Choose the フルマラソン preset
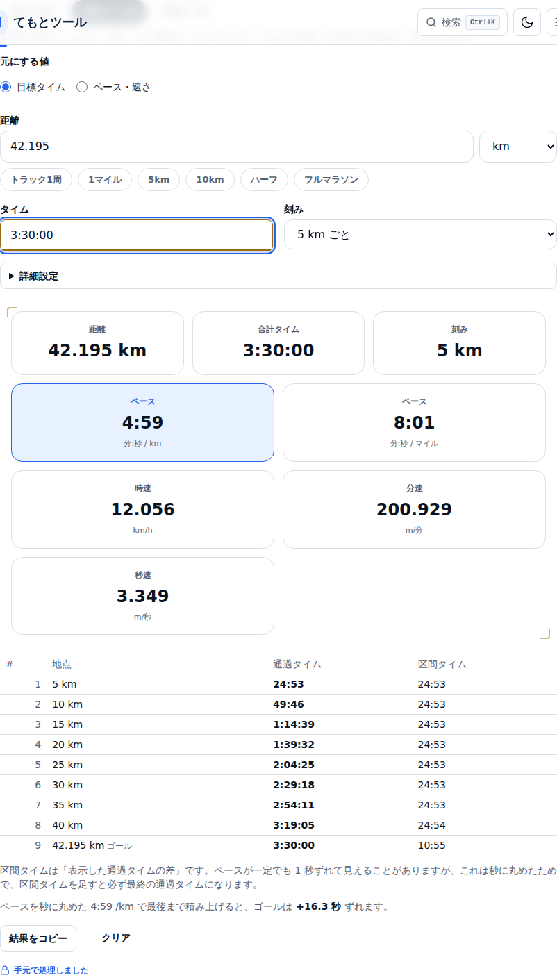Viewport: 557px width, 980px height. [331, 180]
